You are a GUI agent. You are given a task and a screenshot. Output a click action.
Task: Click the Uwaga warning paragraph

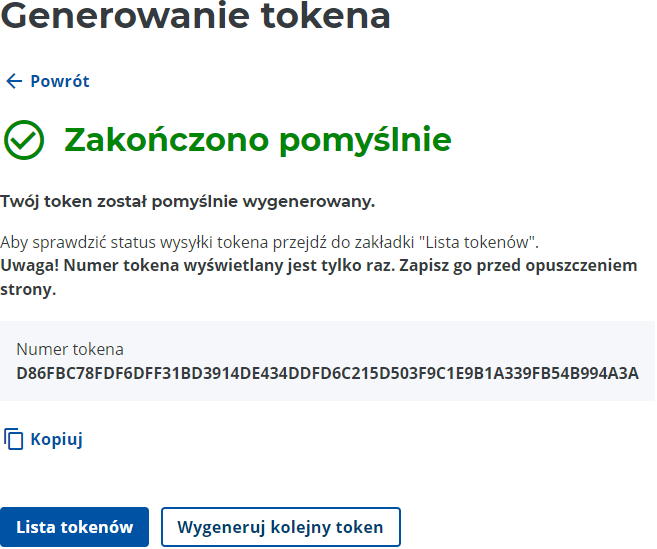[318, 277]
